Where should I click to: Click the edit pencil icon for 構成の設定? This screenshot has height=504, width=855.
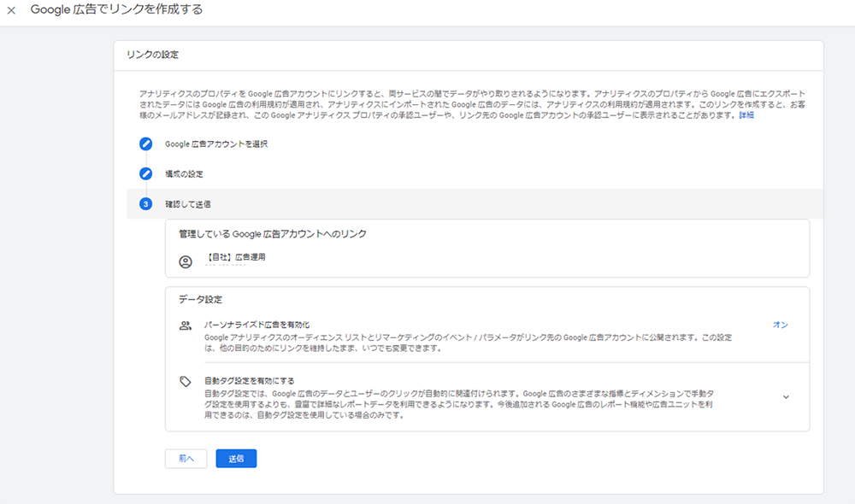pos(145,173)
